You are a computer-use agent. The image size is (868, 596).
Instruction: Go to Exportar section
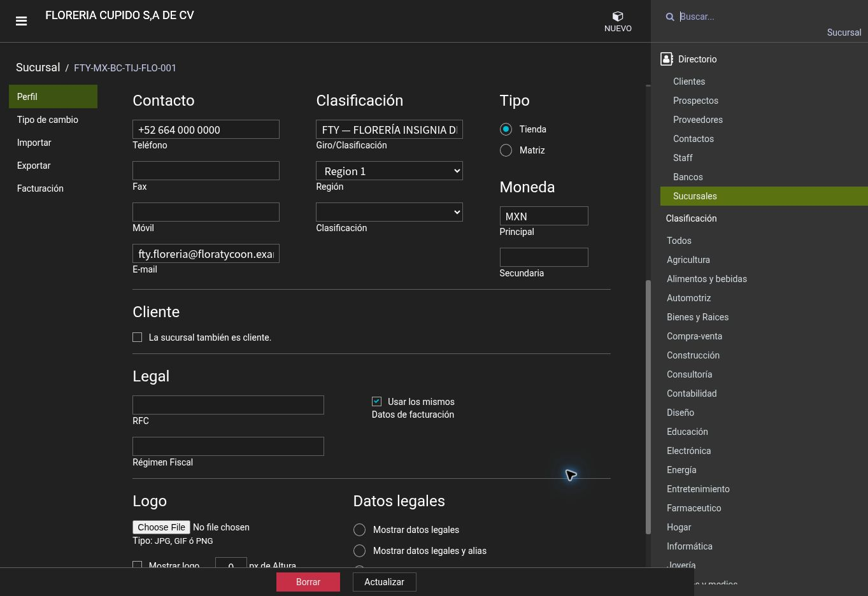(x=34, y=166)
